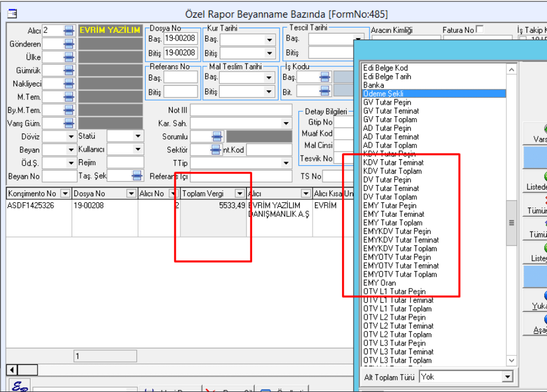Click the Konşimento No column header

click(x=38, y=193)
